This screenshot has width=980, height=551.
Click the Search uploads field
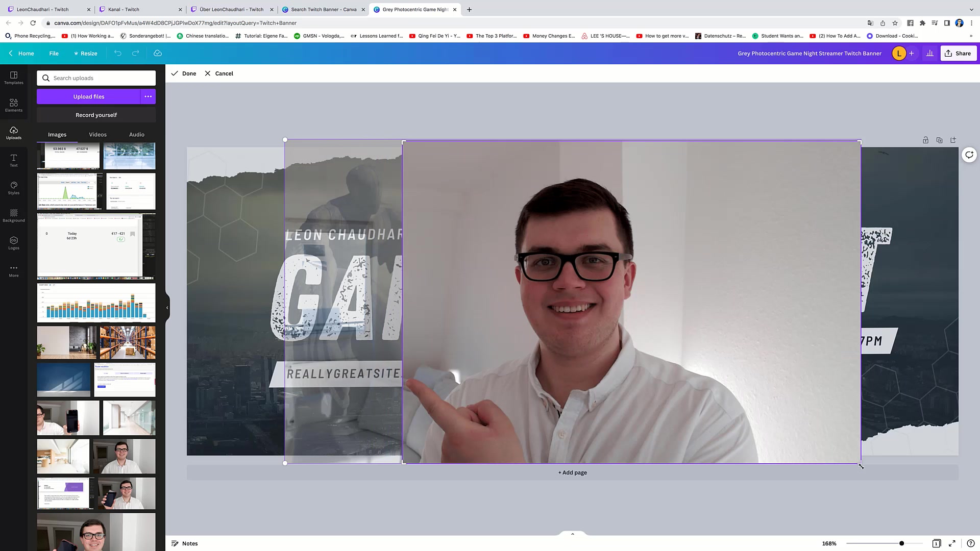point(97,78)
